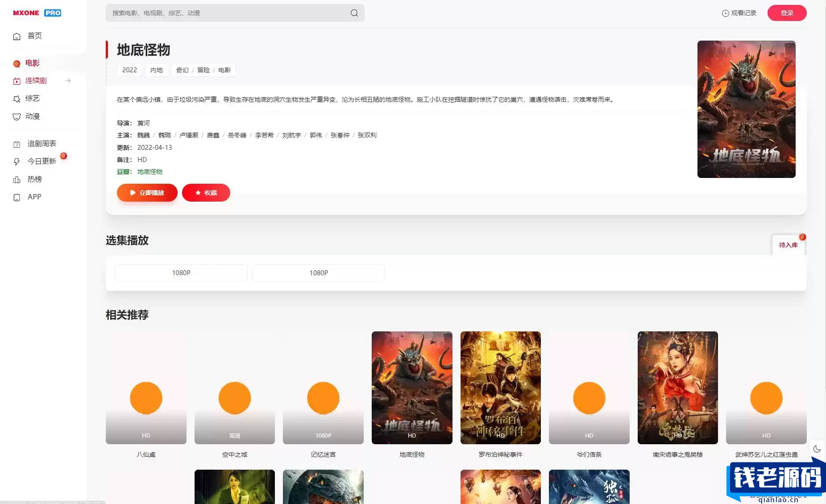Click the 罗布泊神秘事件 title text
826x504 pixels.
pos(501,454)
